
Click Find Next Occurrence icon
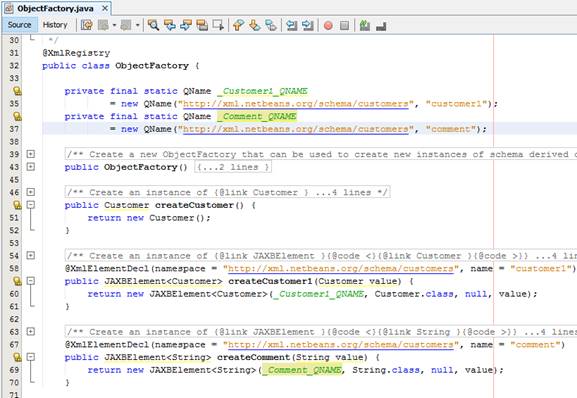[186, 25]
